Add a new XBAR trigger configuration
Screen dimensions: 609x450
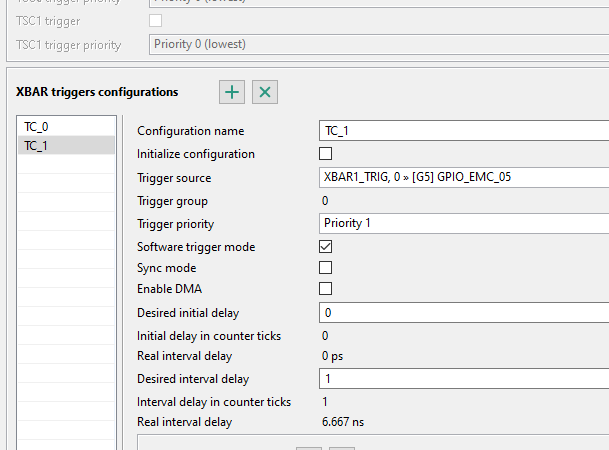232,92
